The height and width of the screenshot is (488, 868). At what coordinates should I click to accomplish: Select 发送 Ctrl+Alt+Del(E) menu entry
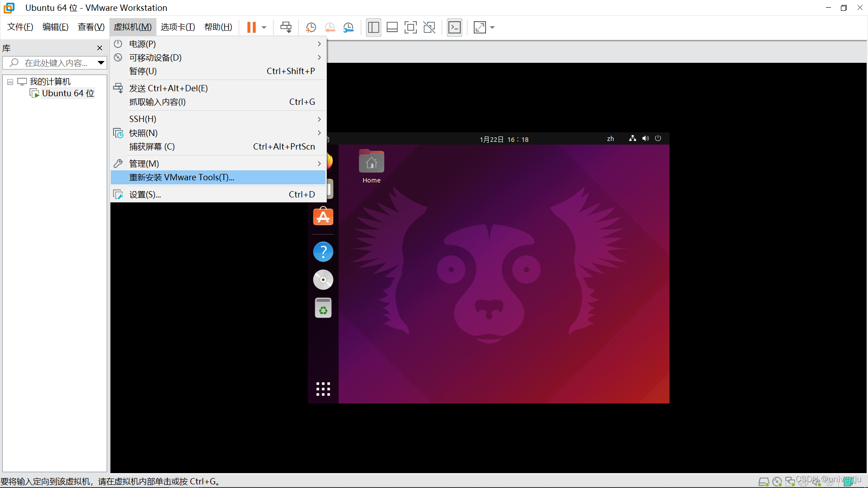click(218, 88)
